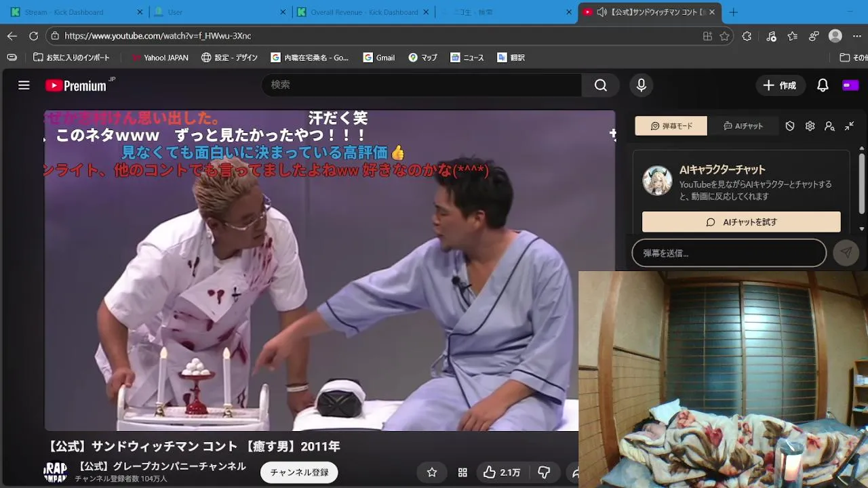Focus the YouTube 検索 search box
The height and width of the screenshot is (488, 868).
point(422,85)
